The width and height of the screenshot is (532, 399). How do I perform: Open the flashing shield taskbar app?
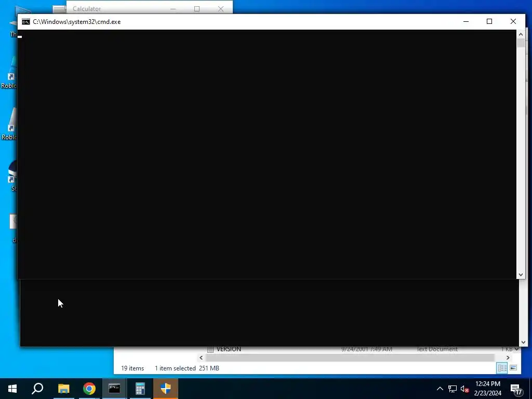pyautogui.click(x=166, y=389)
